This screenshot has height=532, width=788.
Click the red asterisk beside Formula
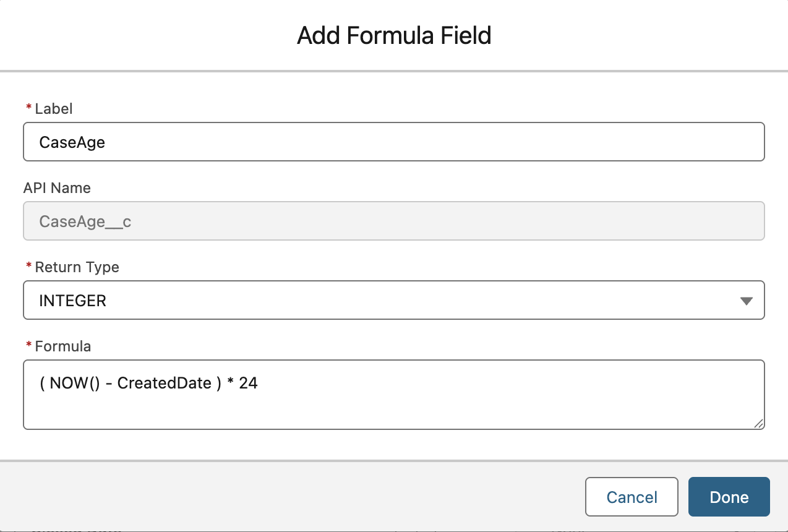pyautogui.click(x=28, y=346)
